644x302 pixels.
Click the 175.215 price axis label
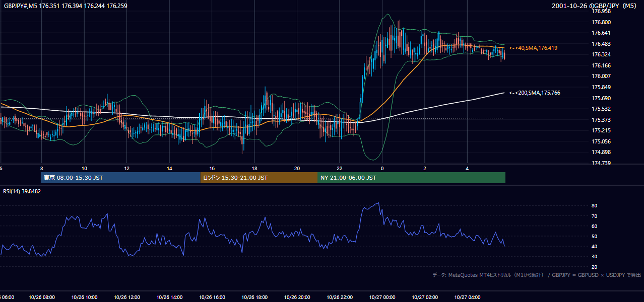601,130
